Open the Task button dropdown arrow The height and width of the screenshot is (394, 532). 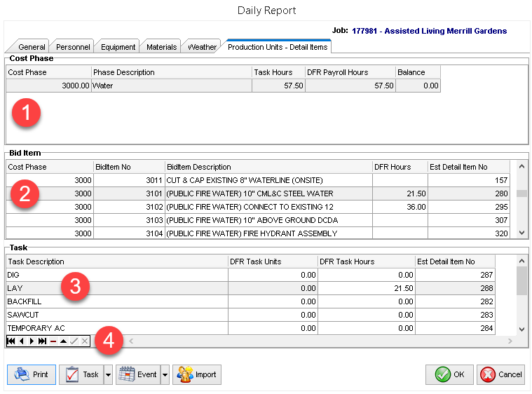click(108, 374)
